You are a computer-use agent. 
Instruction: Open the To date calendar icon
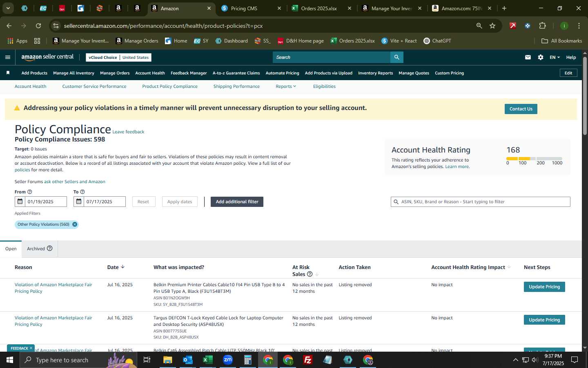[x=78, y=202]
